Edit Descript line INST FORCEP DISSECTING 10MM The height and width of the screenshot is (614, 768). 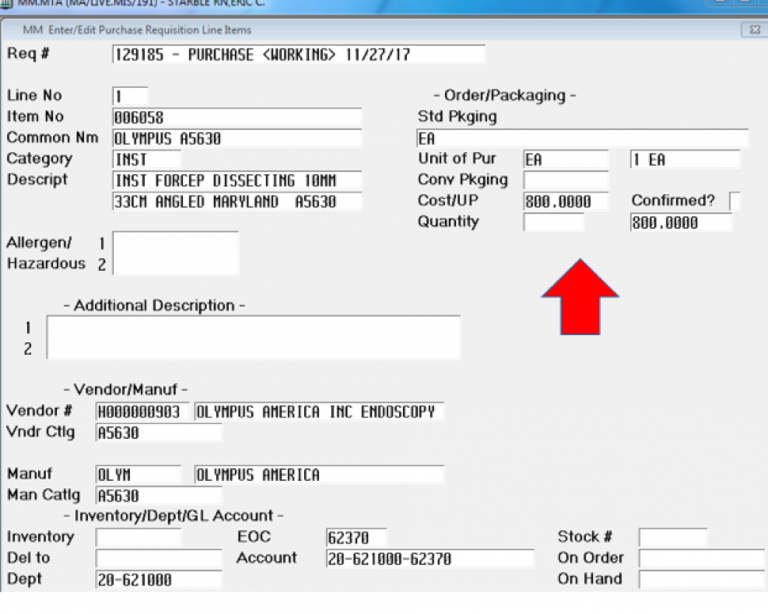237,181
